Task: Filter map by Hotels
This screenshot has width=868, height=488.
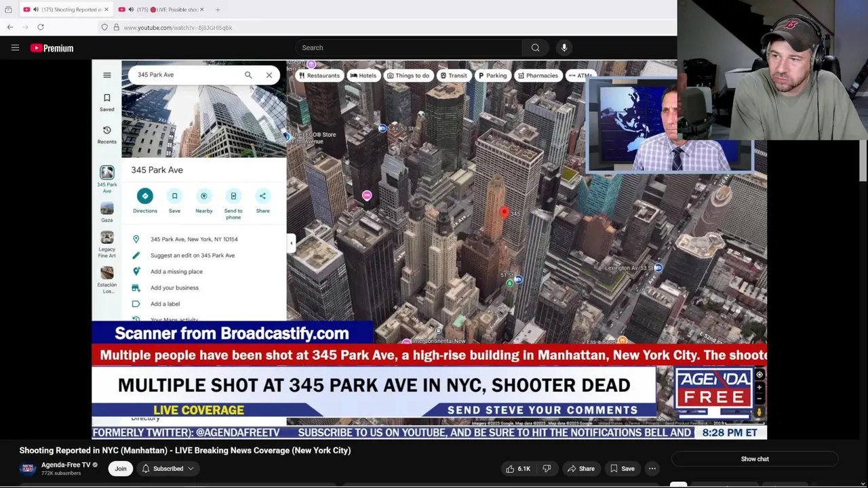Action: tap(363, 75)
